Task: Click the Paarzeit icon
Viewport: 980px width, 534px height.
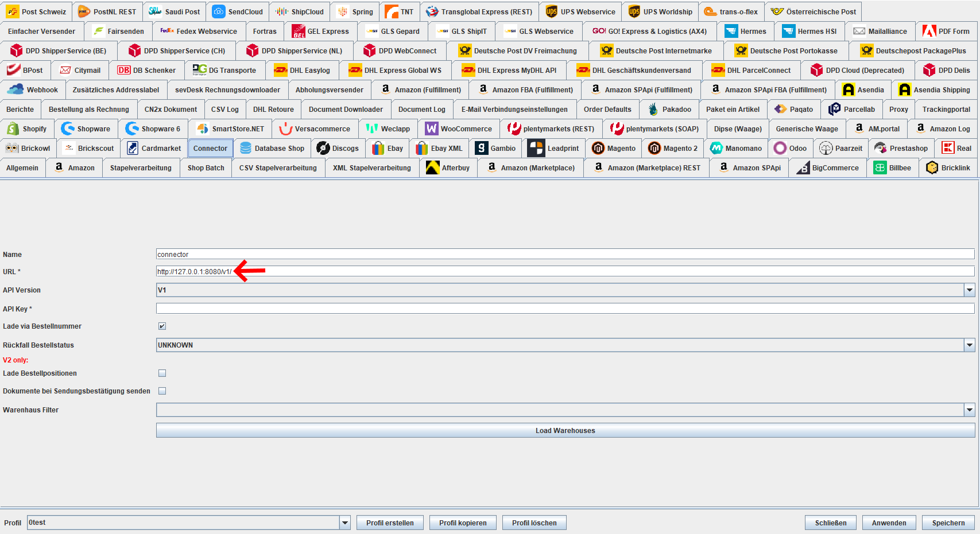Action: click(826, 148)
